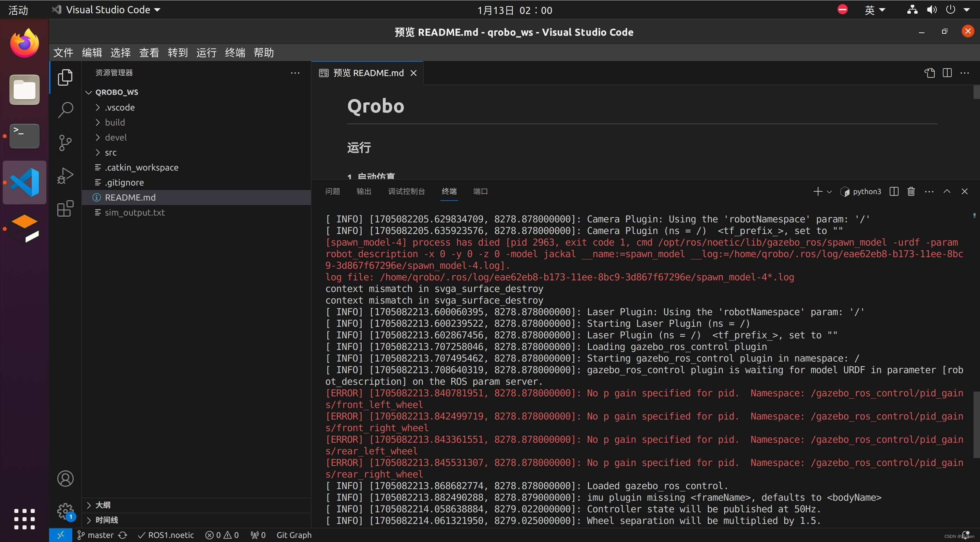
Task: Expand the devel folder
Action: coord(196,137)
